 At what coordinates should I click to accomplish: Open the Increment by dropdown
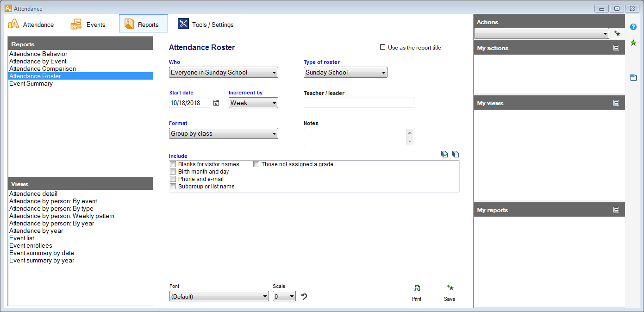253,103
